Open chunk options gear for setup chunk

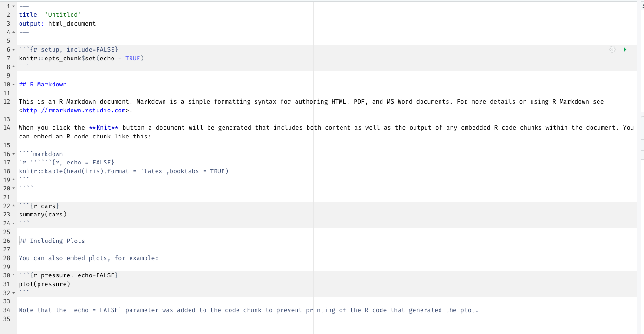point(612,49)
